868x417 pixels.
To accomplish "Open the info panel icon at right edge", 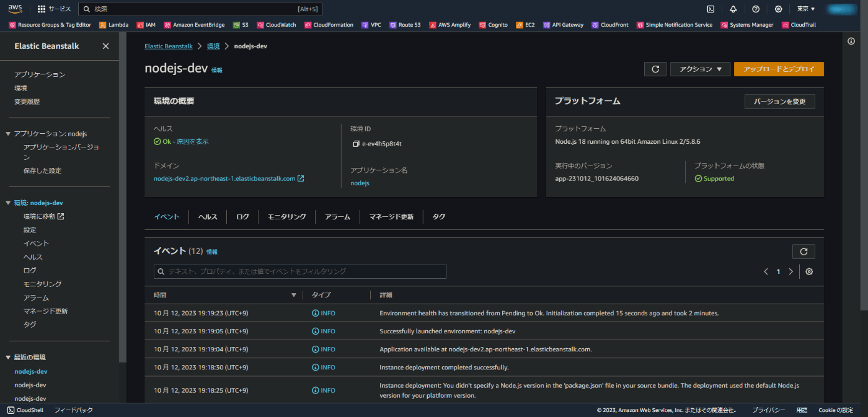I will [x=851, y=42].
